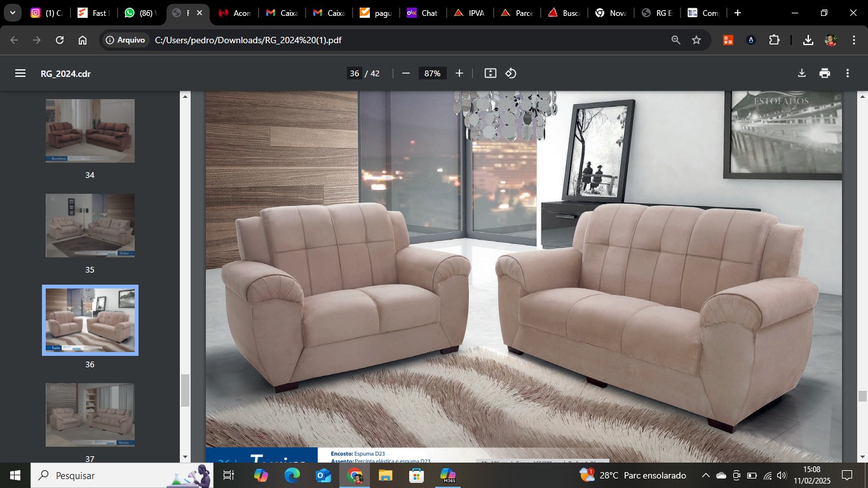
Task: Bookmark this page with the star icon
Action: point(696,40)
